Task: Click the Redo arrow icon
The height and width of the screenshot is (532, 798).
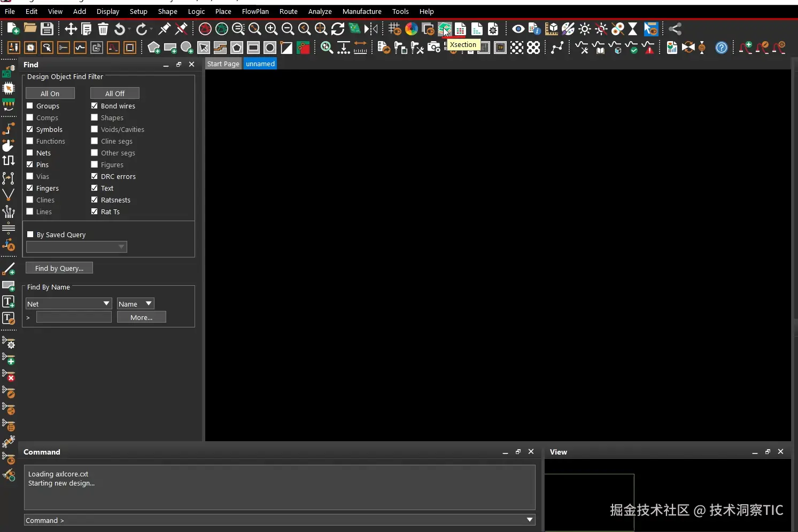Action: 141,29
